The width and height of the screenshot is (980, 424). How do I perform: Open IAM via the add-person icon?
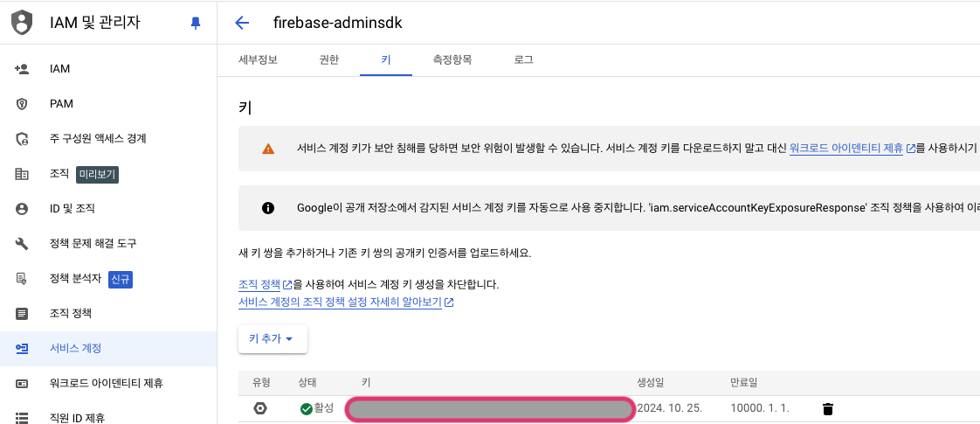coord(23,69)
